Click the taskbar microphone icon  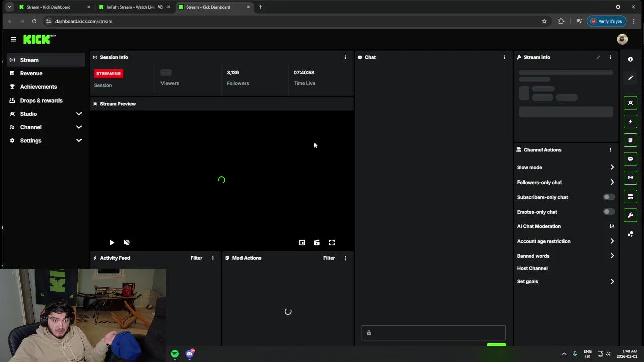point(575,354)
